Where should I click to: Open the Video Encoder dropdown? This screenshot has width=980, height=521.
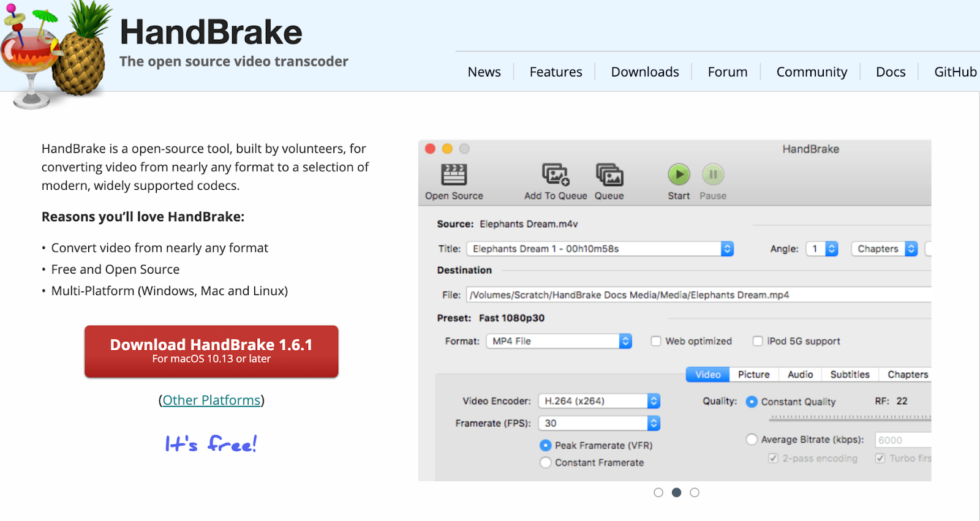[599, 401]
